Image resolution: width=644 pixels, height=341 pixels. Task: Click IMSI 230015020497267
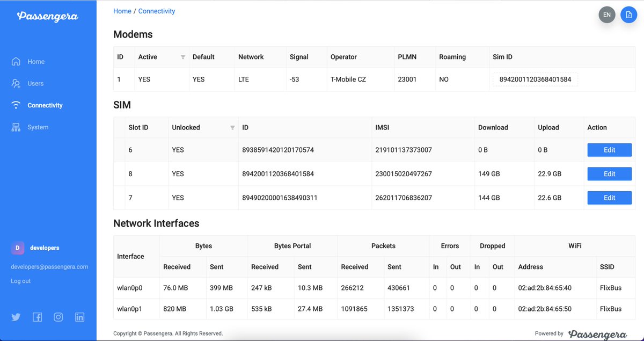404,173
